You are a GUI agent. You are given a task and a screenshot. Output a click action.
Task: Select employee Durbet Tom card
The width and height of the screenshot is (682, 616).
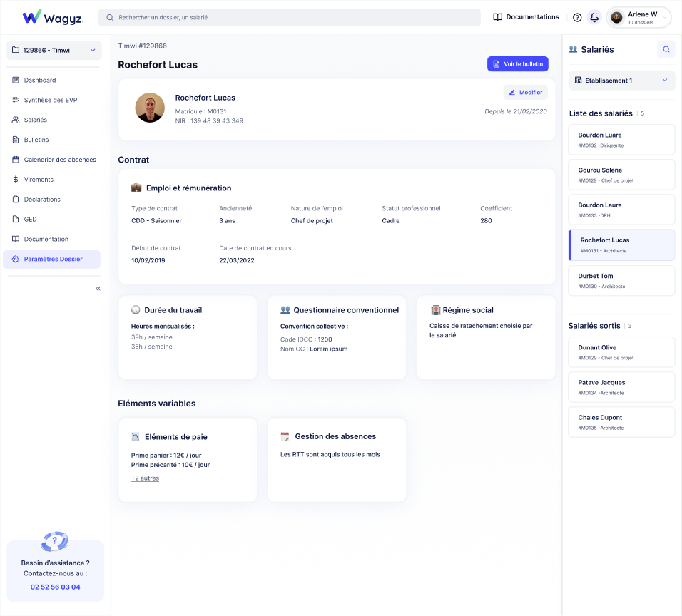[621, 281]
